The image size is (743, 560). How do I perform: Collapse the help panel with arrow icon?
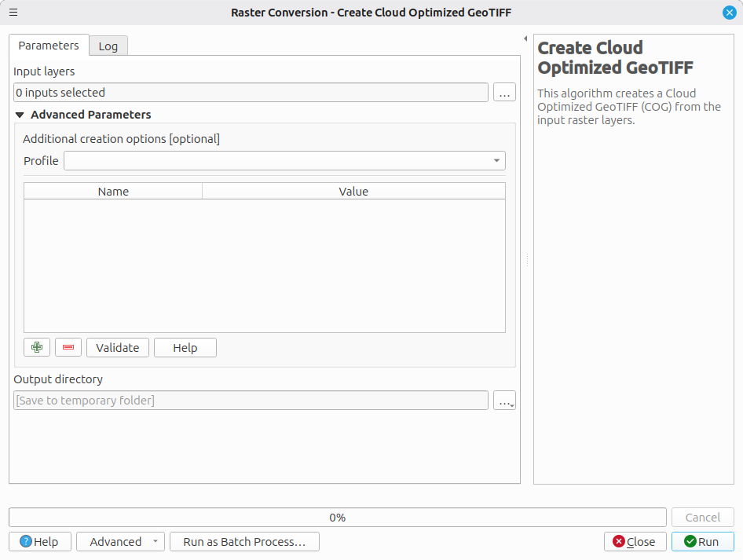(x=525, y=38)
